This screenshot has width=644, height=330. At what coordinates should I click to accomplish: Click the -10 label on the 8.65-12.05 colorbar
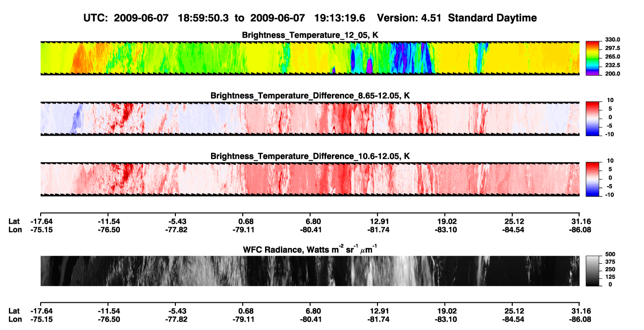click(611, 134)
